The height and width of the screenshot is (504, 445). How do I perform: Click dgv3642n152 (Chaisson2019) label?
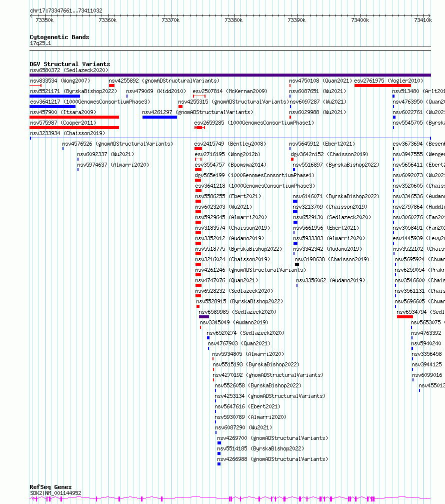click(329, 154)
